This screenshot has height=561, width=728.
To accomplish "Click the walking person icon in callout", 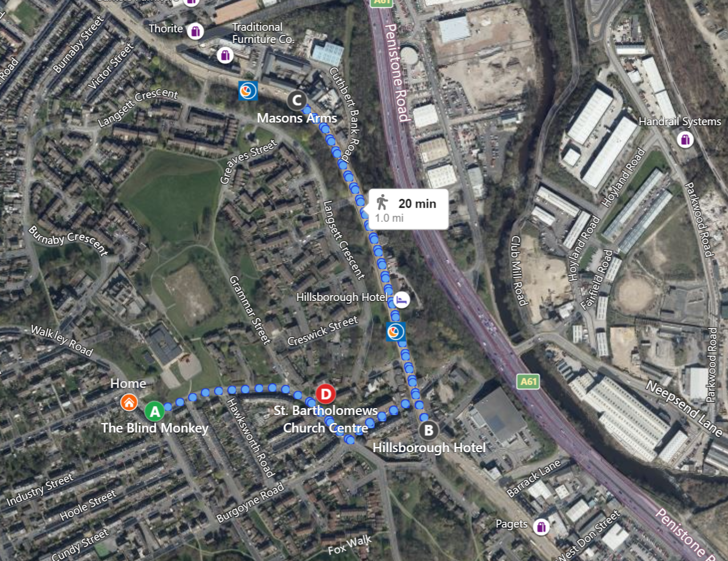I will (x=382, y=202).
